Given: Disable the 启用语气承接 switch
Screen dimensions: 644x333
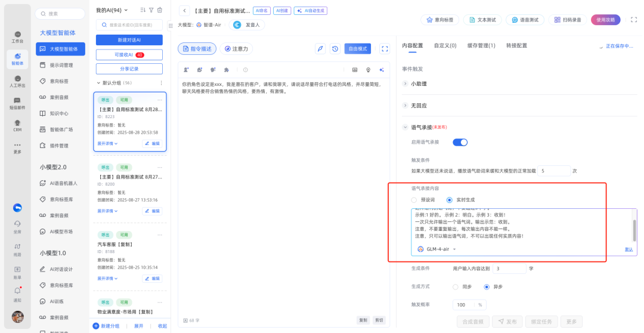Looking at the screenshot, I should click(x=460, y=142).
